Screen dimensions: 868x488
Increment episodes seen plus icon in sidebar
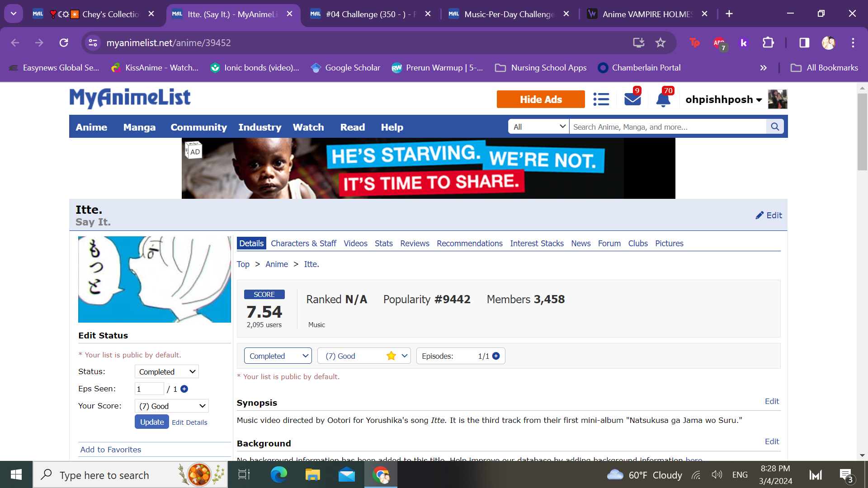tap(184, 389)
